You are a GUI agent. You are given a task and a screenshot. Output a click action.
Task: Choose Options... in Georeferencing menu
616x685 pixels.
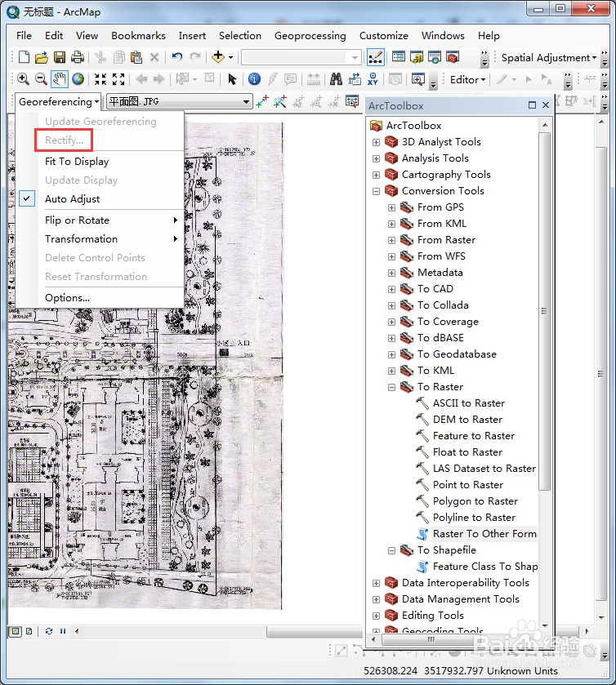67,298
